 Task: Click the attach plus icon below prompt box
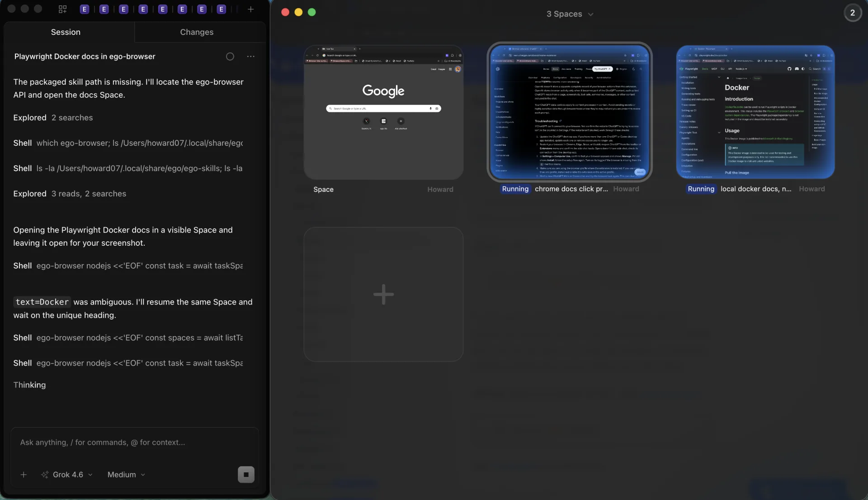click(24, 475)
